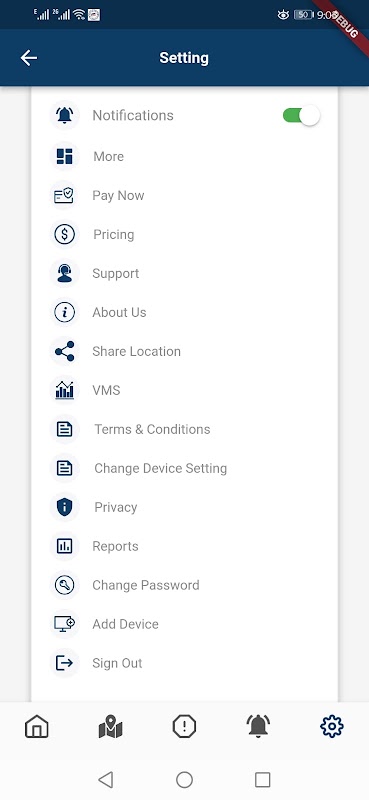Viewport: 369px width, 800px height.
Task: Toggle the Notifications switch off
Action: pyautogui.click(x=301, y=115)
